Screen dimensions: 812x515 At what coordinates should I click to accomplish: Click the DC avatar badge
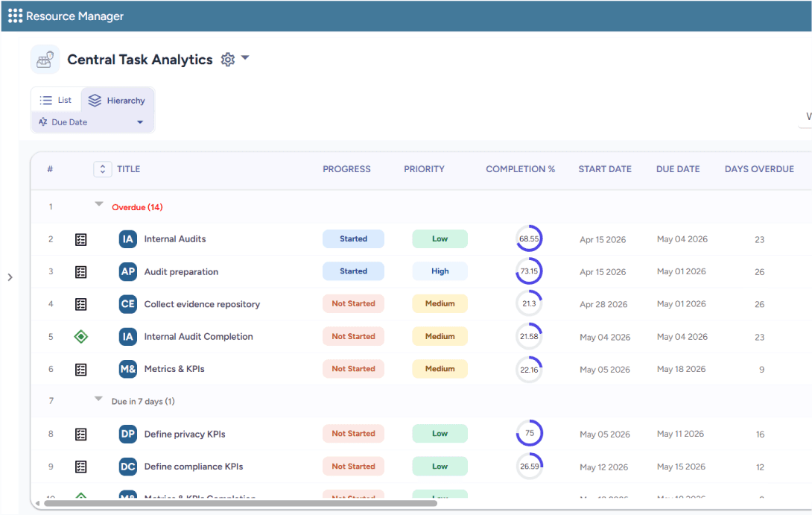128,467
